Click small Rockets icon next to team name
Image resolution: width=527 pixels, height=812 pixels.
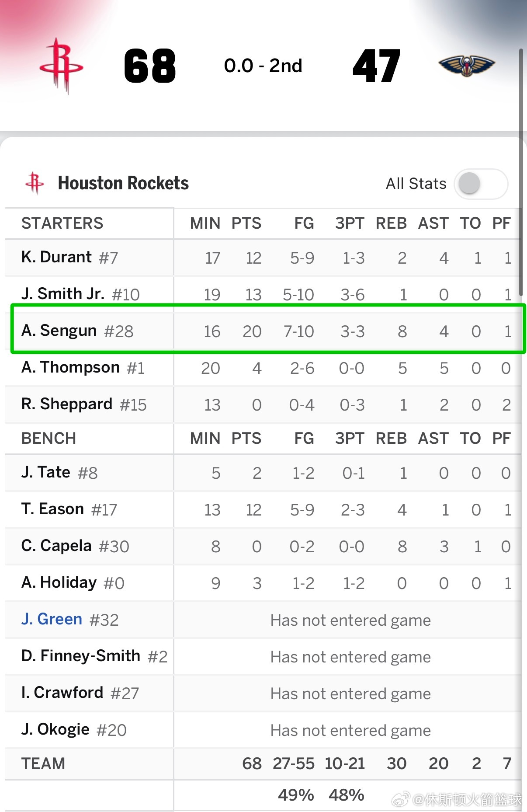35,183
